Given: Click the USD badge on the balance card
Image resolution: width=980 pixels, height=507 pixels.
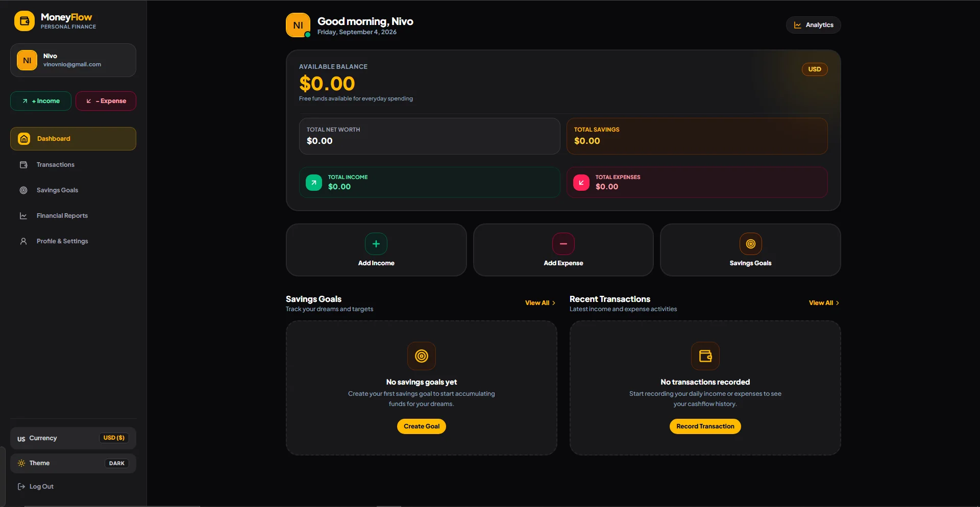Looking at the screenshot, I should click(815, 69).
